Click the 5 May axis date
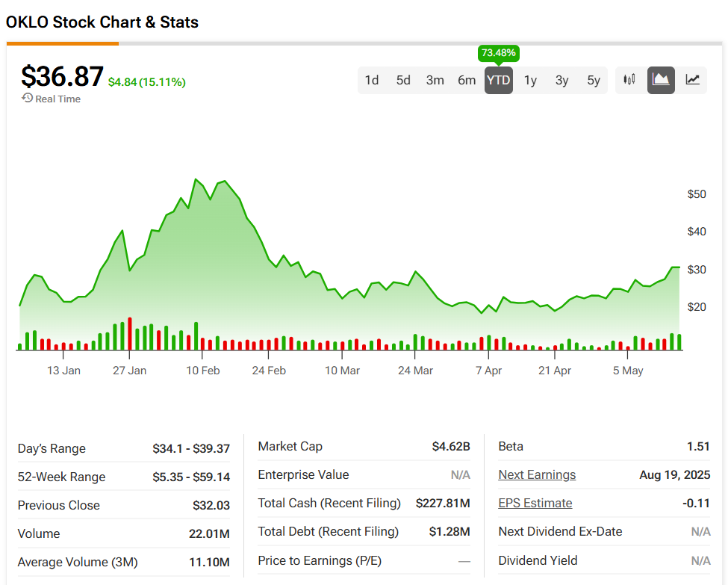The height and width of the screenshot is (585, 728). pyautogui.click(x=628, y=371)
